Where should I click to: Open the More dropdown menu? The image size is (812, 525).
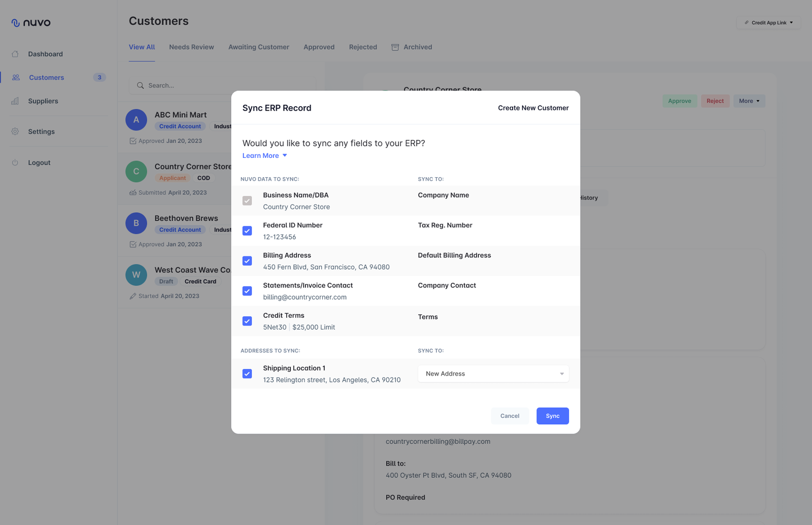[749, 101]
